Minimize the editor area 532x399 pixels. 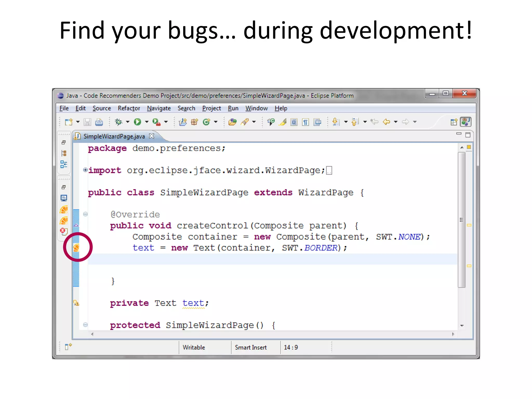[x=459, y=134]
